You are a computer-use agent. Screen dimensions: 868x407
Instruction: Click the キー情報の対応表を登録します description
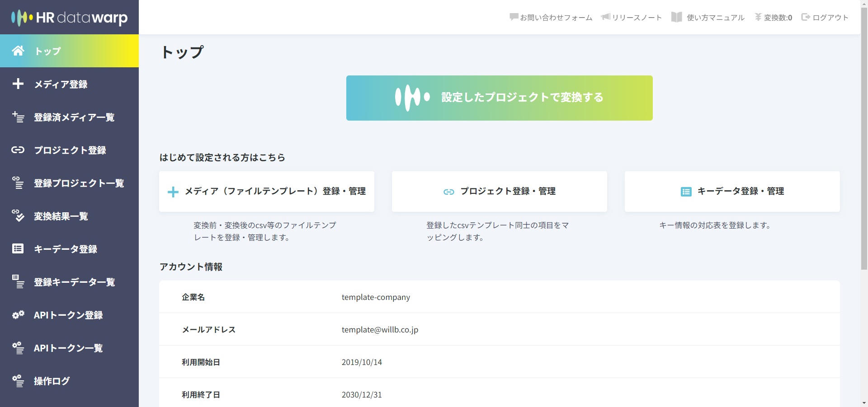[715, 225]
